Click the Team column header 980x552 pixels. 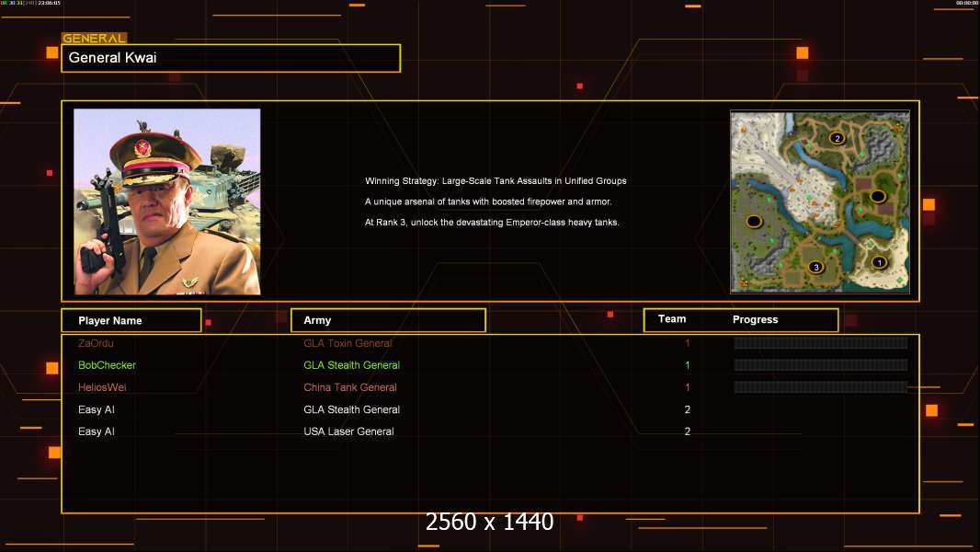pyautogui.click(x=672, y=319)
